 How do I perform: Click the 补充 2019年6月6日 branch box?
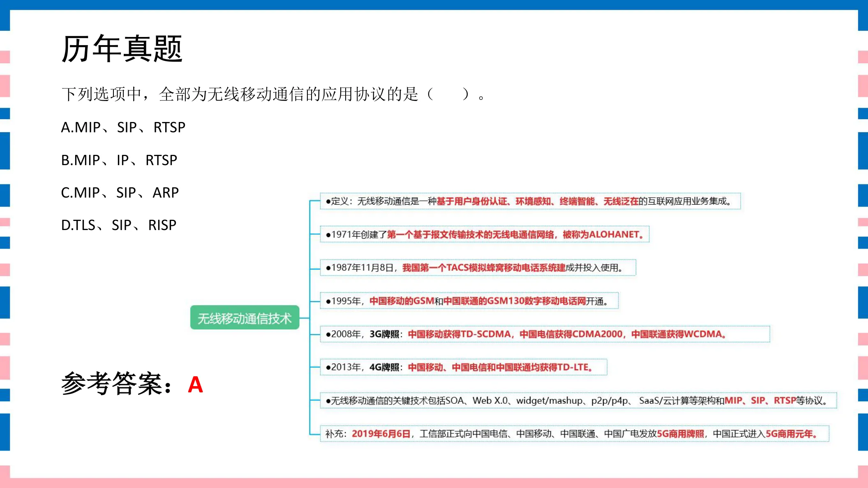click(575, 433)
